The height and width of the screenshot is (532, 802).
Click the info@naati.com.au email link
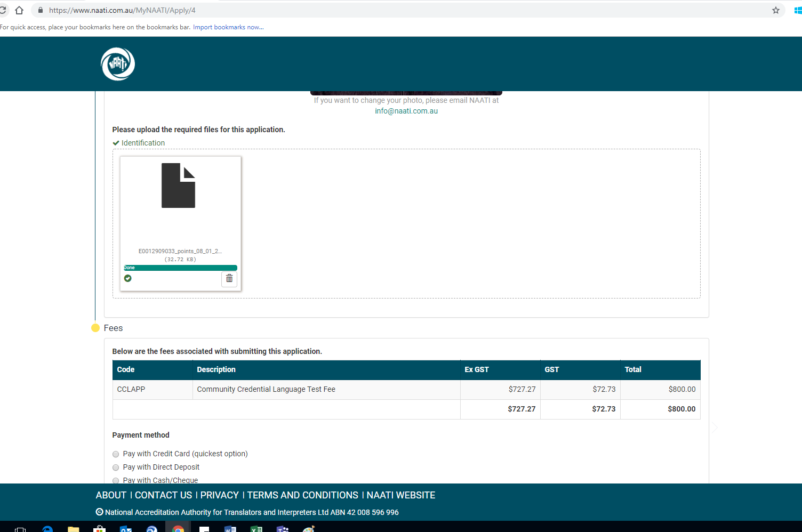(x=406, y=111)
